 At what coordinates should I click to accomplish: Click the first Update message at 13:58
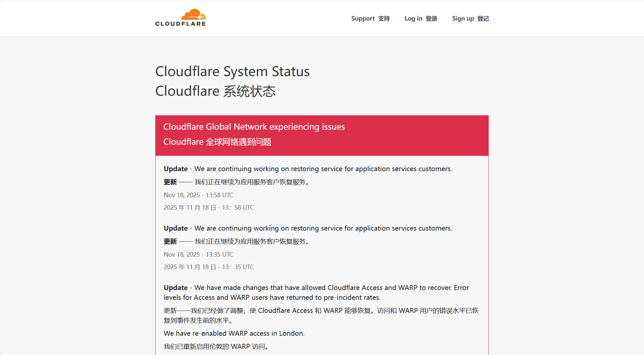[x=308, y=169]
